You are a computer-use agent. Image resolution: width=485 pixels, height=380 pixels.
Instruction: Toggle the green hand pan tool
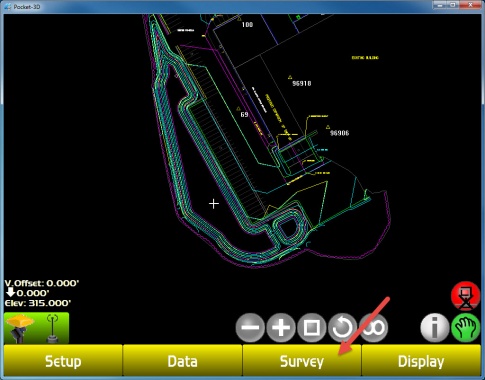(466, 328)
